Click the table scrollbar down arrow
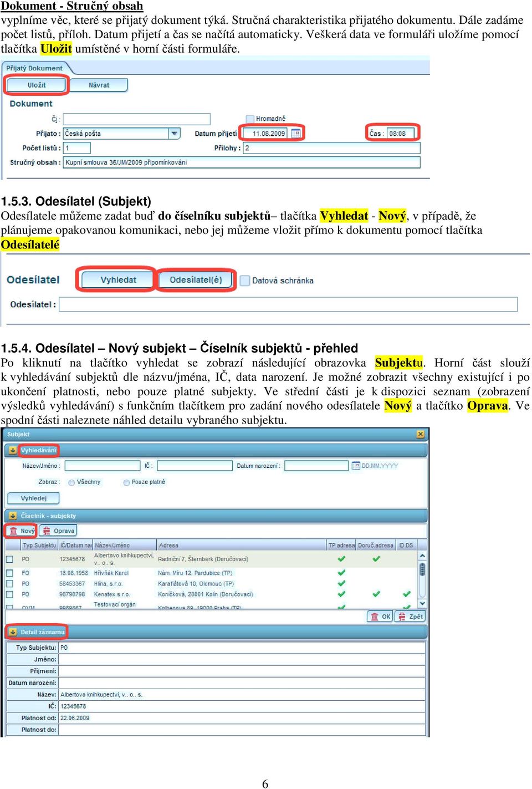Image resolution: width=532 pixels, height=789 pixels. (x=422, y=603)
